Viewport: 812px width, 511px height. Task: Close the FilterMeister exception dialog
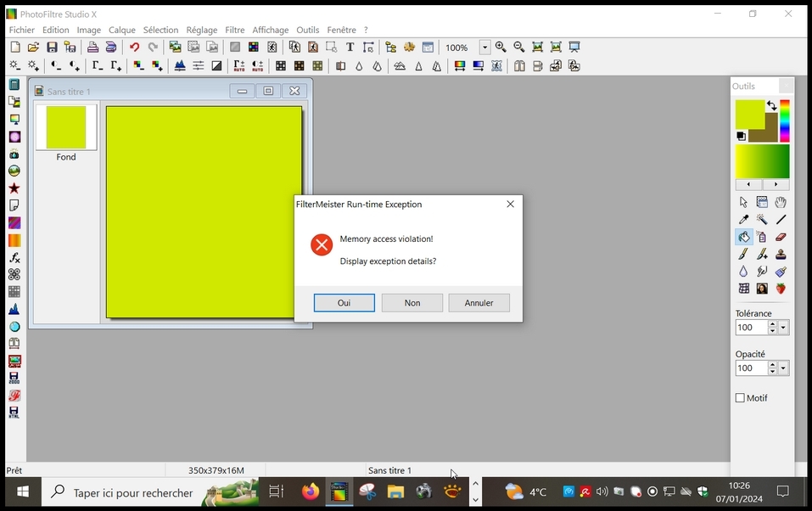(x=510, y=205)
